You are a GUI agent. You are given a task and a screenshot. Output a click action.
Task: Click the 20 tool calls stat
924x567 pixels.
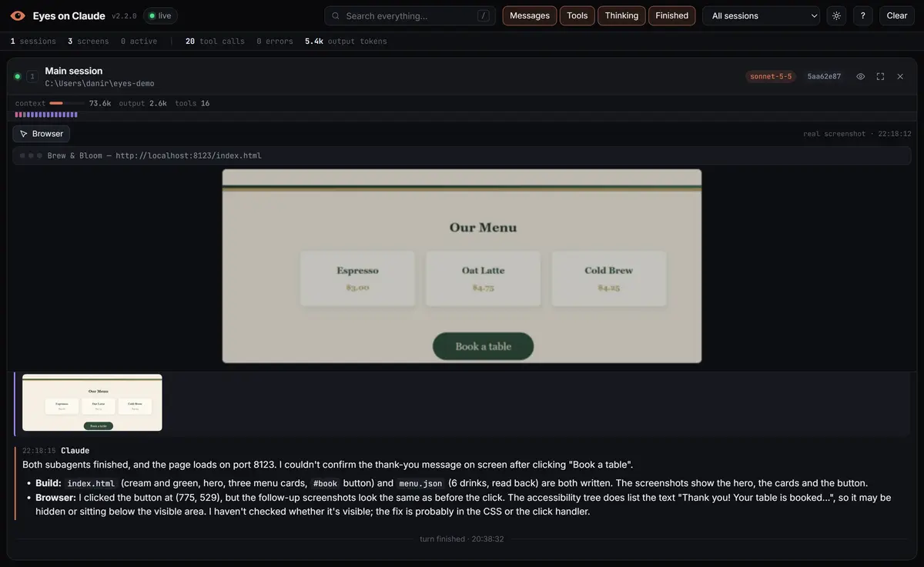coord(215,42)
